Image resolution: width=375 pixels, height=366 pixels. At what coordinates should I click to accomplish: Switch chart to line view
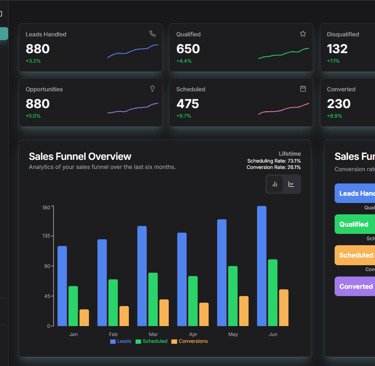pyautogui.click(x=291, y=184)
